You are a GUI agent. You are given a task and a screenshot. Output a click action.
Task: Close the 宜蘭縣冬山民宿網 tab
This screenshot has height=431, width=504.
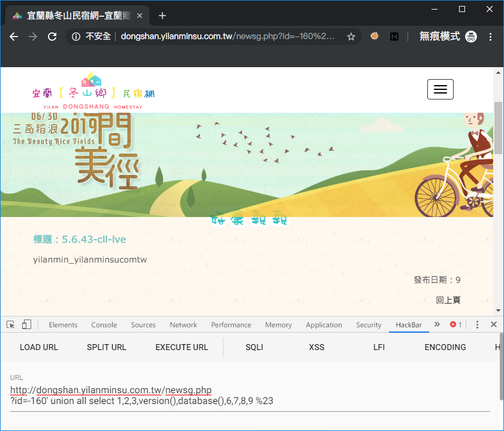[140, 16]
